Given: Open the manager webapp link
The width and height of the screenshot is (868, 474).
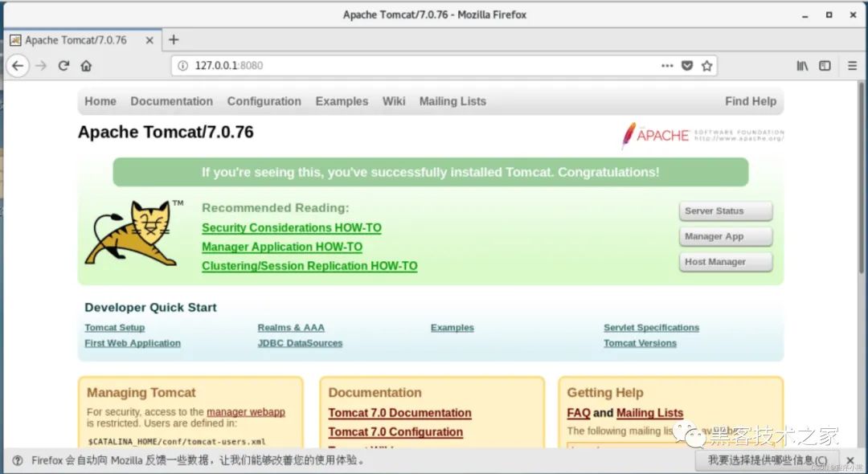Looking at the screenshot, I should pyautogui.click(x=246, y=412).
